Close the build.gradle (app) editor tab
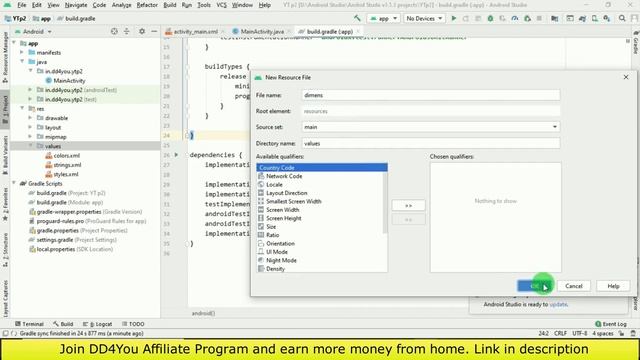The image size is (640, 360). [x=358, y=31]
